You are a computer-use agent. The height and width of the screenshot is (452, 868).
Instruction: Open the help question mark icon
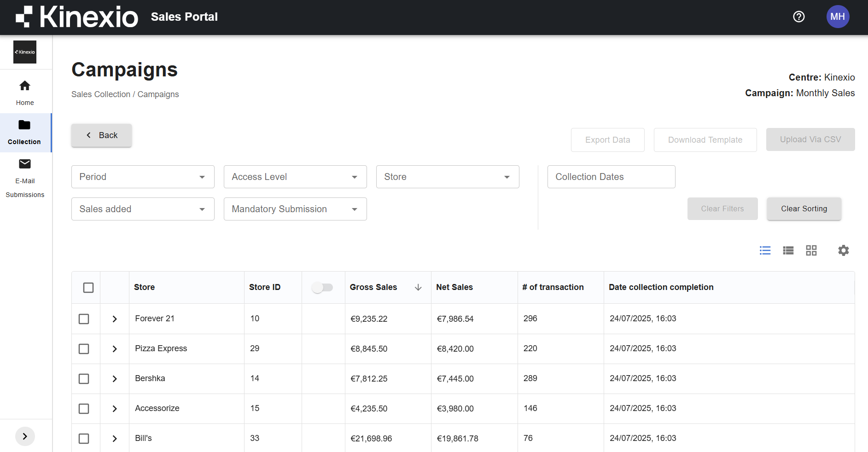tap(799, 17)
